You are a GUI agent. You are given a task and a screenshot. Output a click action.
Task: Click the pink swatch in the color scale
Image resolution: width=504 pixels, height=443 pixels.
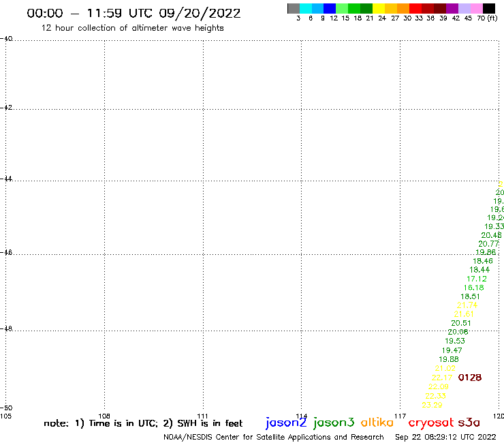pos(476,8)
